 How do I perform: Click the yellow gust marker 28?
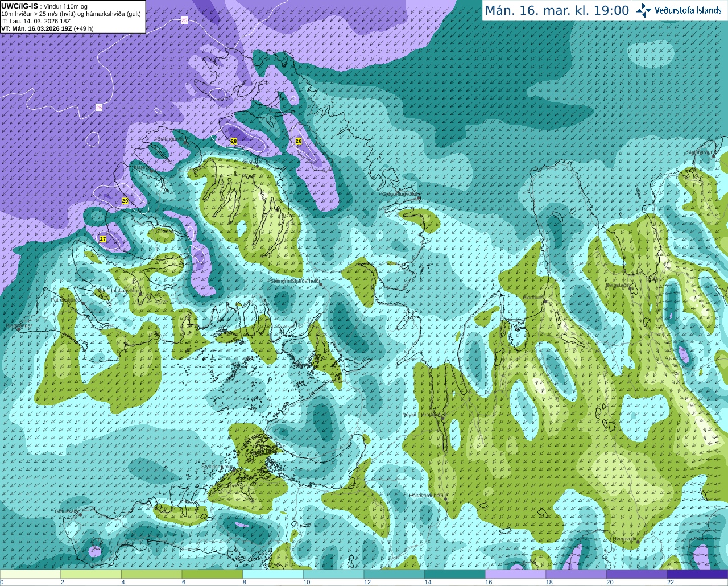tap(234, 141)
